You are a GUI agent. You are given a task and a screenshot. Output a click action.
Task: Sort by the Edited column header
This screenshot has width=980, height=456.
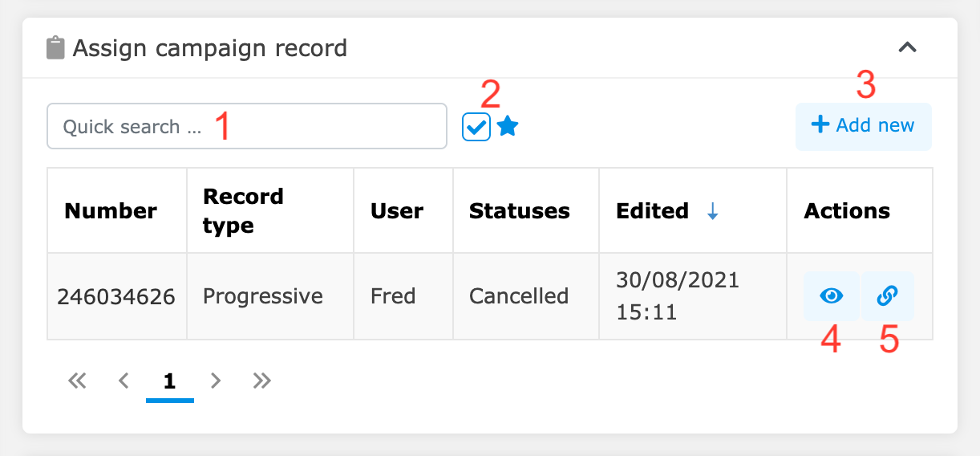tap(652, 211)
